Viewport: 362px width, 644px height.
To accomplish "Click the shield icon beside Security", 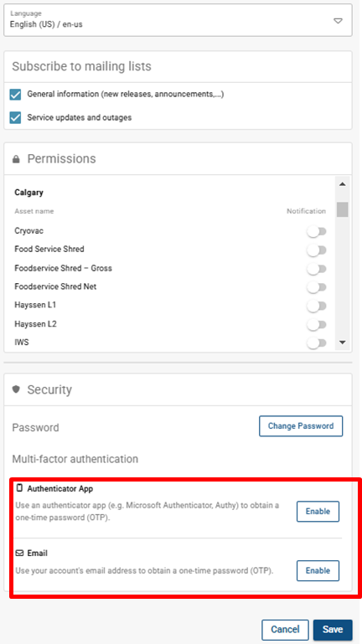I will pyautogui.click(x=16, y=389).
